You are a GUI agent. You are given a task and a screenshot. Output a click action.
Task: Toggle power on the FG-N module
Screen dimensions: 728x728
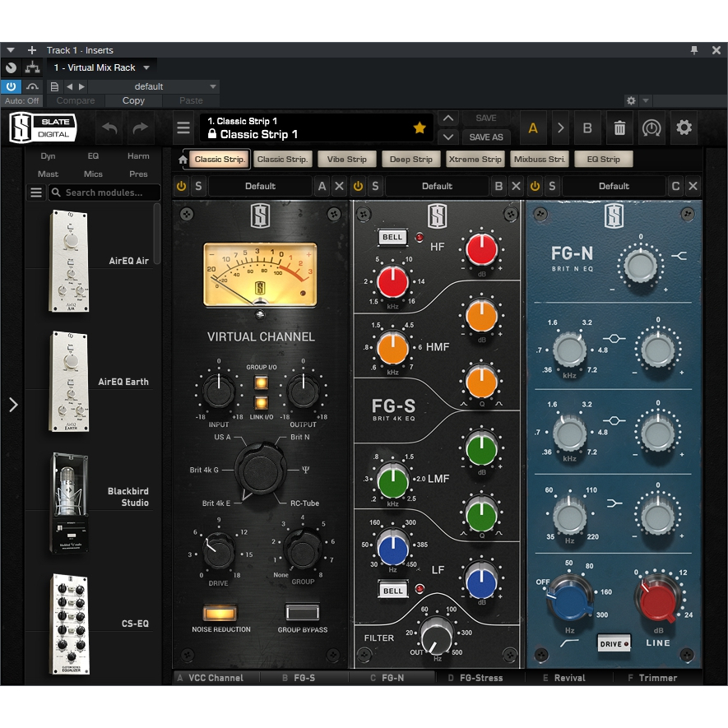[535, 186]
